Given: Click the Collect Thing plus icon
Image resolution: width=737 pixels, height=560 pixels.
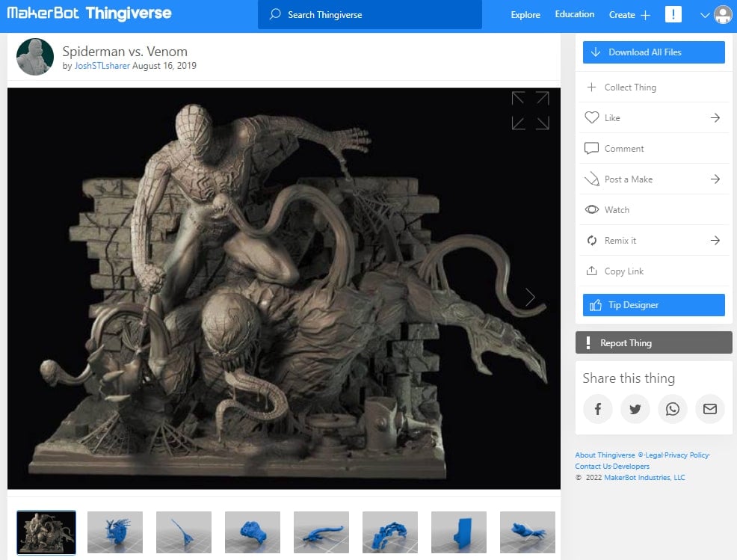Looking at the screenshot, I should [592, 87].
